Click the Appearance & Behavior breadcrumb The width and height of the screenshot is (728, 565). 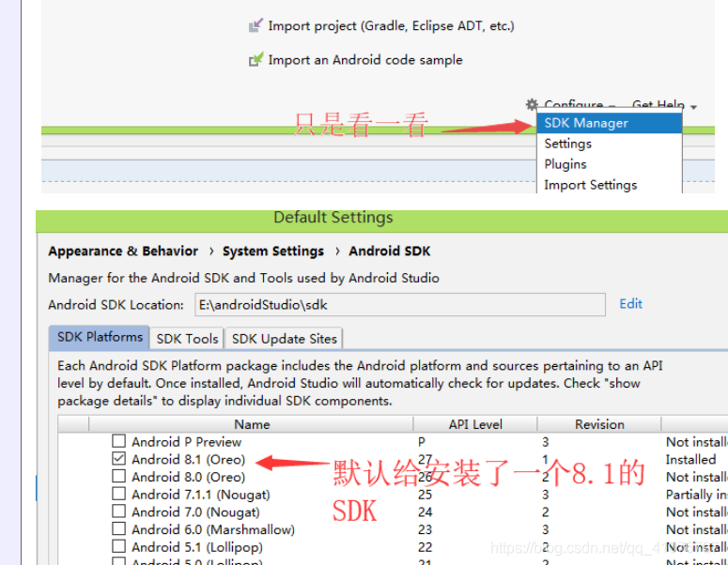pyautogui.click(x=123, y=251)
